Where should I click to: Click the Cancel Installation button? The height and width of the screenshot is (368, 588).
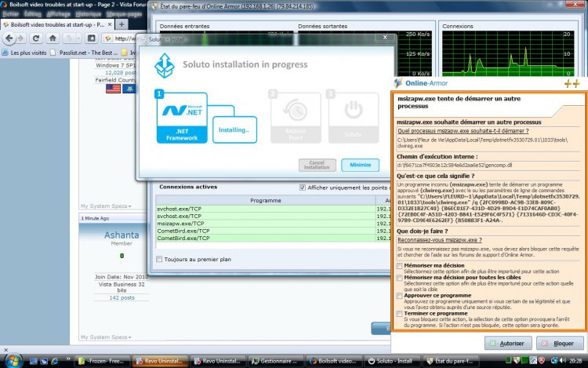pyautogui.click(x=317, y=165)
